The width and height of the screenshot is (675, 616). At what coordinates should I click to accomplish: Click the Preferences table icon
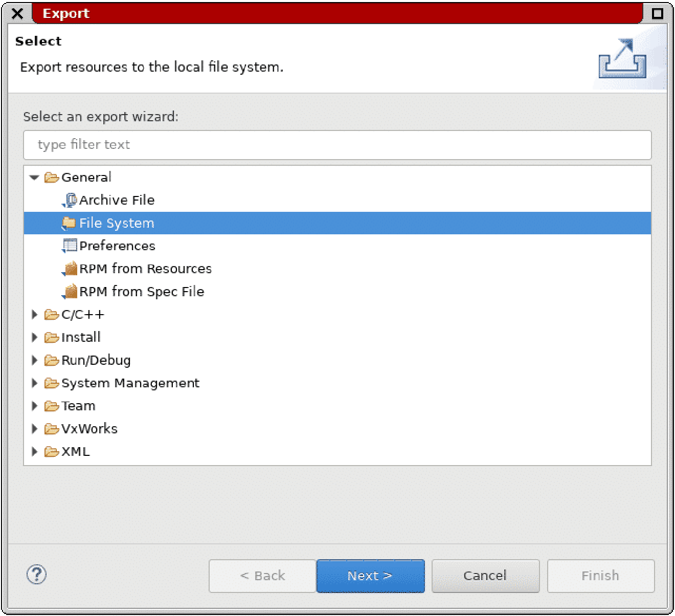pos(70,246)
